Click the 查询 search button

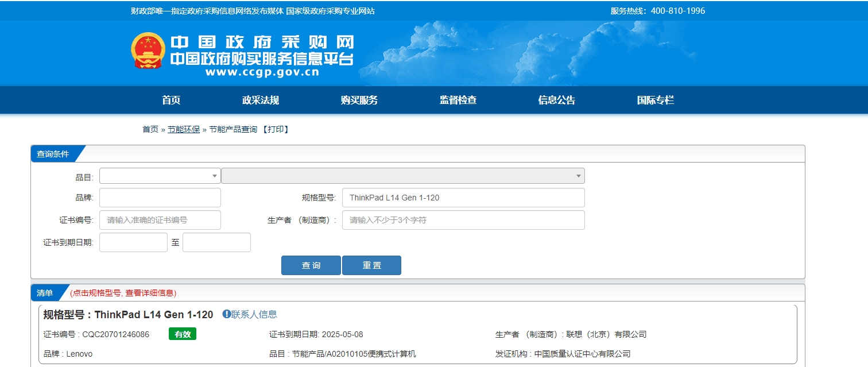point(311,265)
